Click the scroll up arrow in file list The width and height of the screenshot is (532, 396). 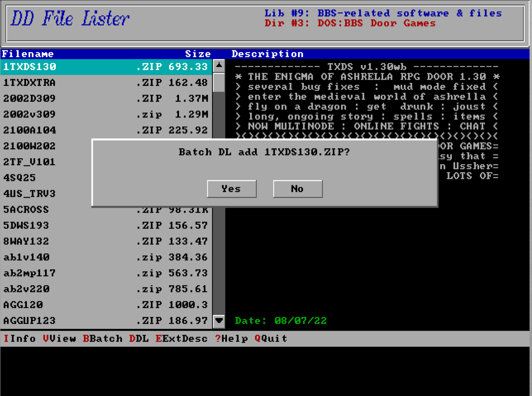click(219, 65)
